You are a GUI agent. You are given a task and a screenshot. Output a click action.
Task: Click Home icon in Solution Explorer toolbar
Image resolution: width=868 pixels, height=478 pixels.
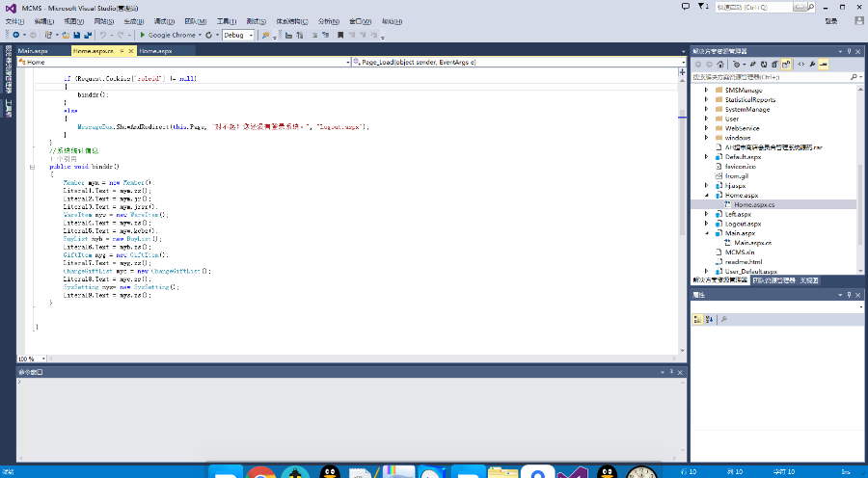click(720, 65)
